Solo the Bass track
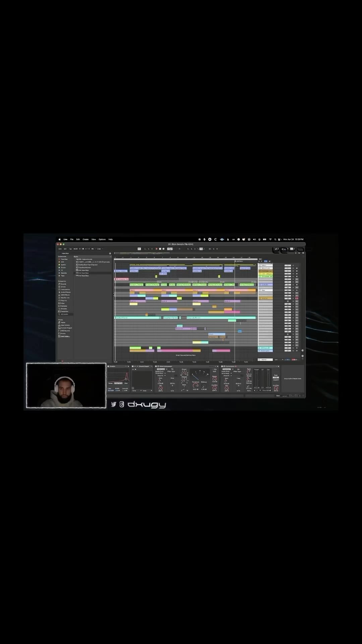Viewport: 362px width, 644px height. pos(293,290)
